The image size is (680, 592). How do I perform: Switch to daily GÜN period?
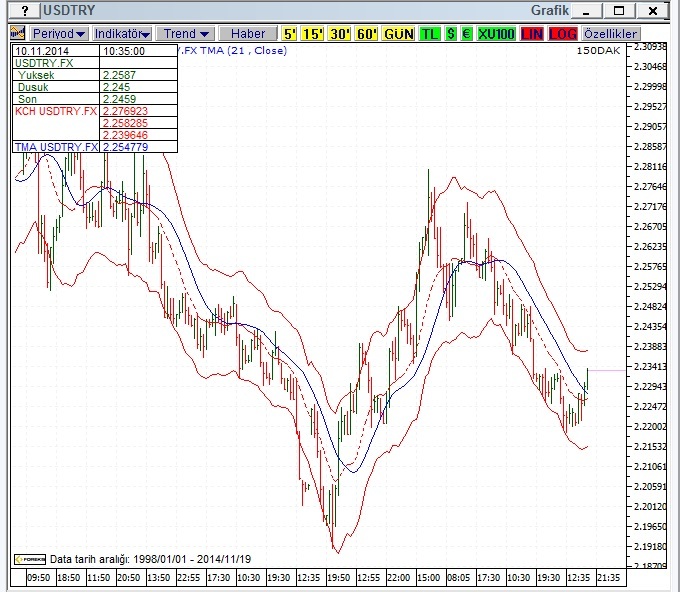point(399,33)
